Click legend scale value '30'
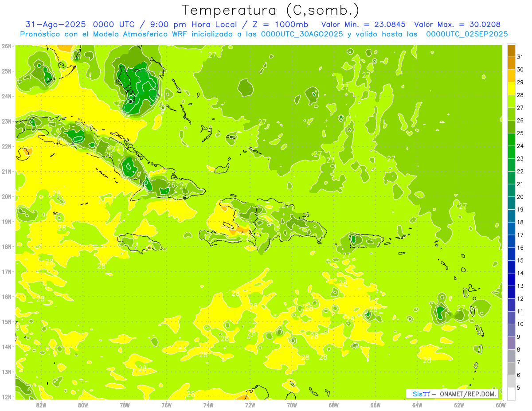 (x=520, y=70)
